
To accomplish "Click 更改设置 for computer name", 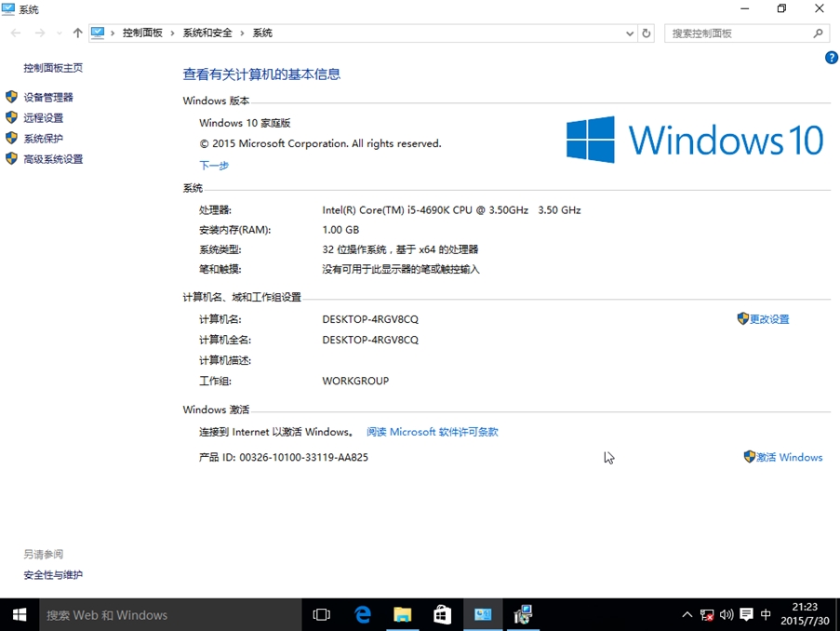I will (764, 319).
